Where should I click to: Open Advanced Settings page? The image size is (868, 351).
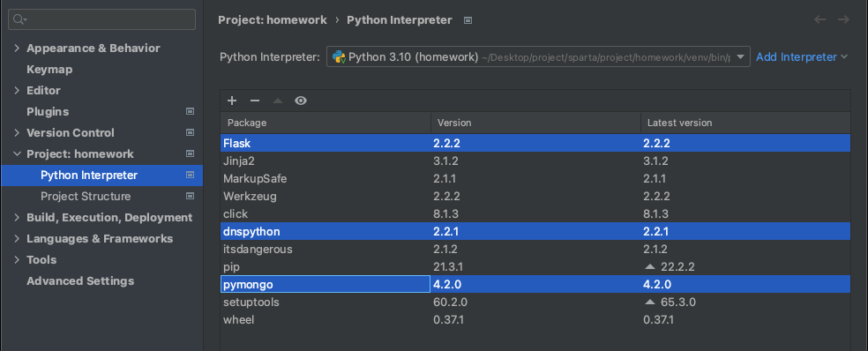pyautogui.click(x=80, y=280)
